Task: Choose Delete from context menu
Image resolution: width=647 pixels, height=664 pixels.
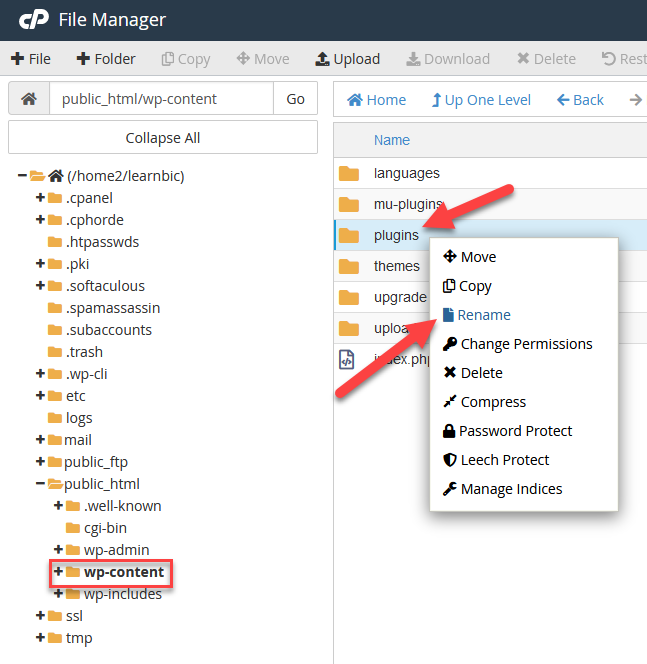Action: (473, 373)
